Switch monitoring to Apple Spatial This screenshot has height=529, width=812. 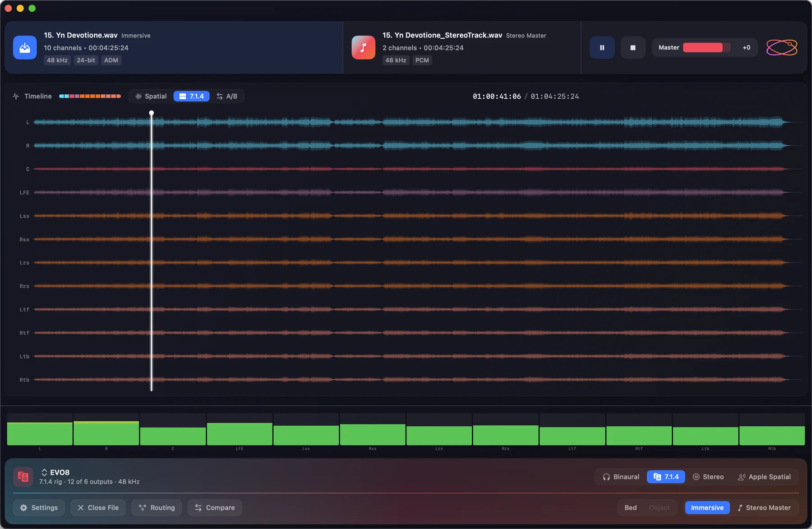(764, 477)
